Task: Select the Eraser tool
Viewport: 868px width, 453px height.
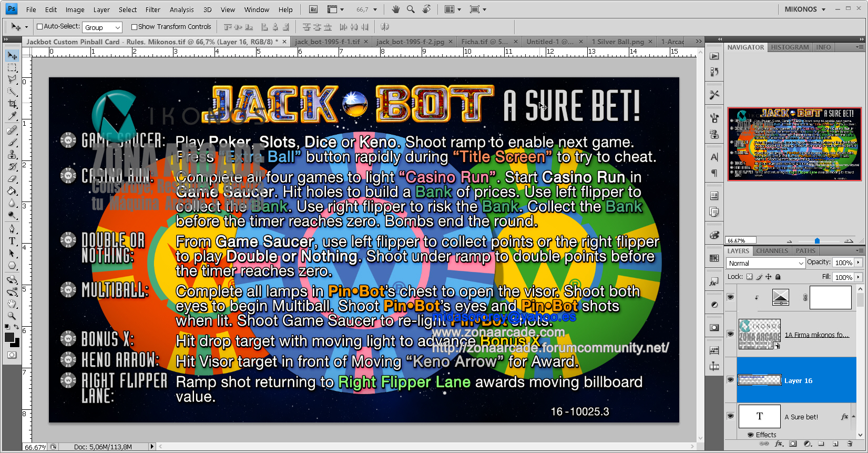Action: tap(12, 179)
